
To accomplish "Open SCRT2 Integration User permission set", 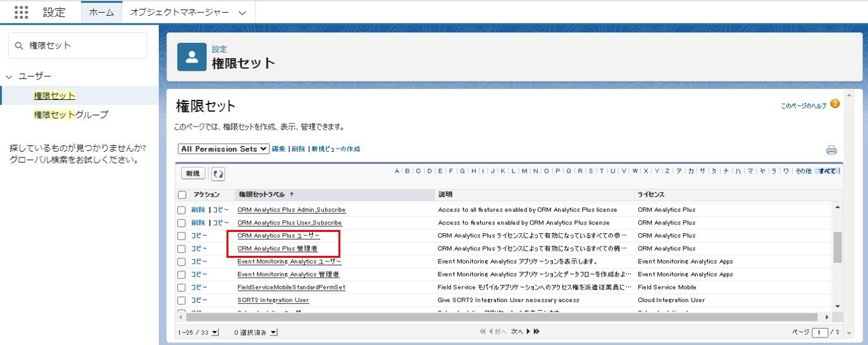I will tap(273, 301).
